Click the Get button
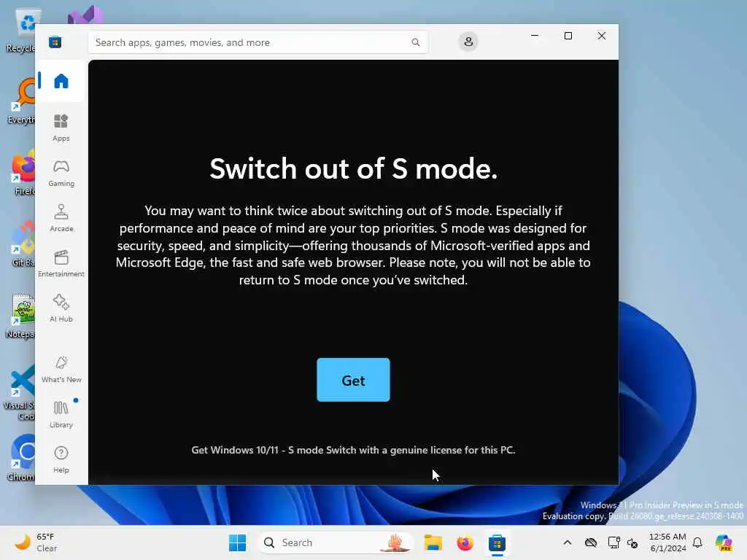747x560 pixels. click(353, 380)
